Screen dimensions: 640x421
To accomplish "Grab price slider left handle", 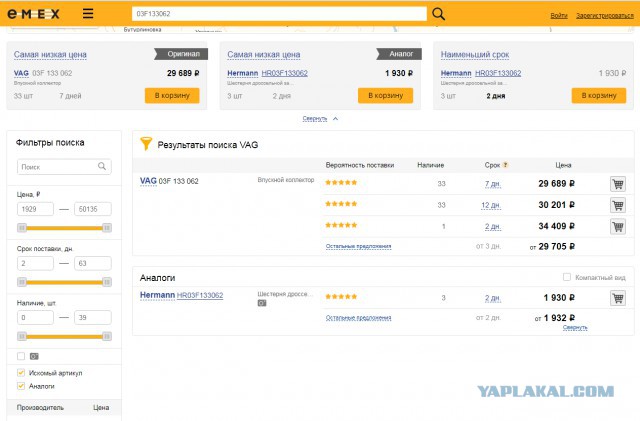I will [22, 227].
